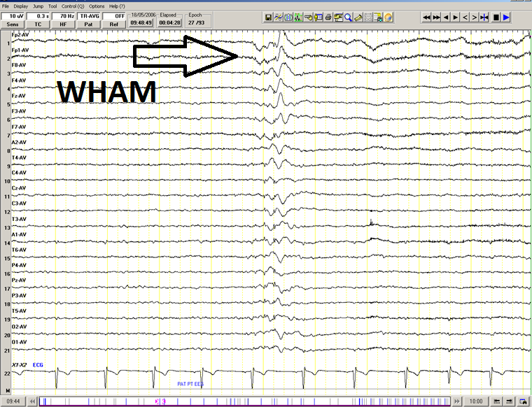Click the 70 Hz filter value field

[63, 15]
